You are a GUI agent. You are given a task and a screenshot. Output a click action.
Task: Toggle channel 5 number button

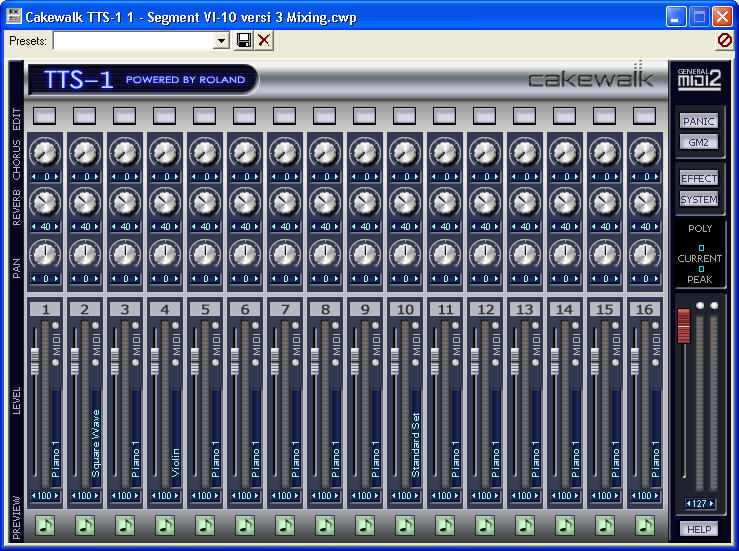(205, 309)
